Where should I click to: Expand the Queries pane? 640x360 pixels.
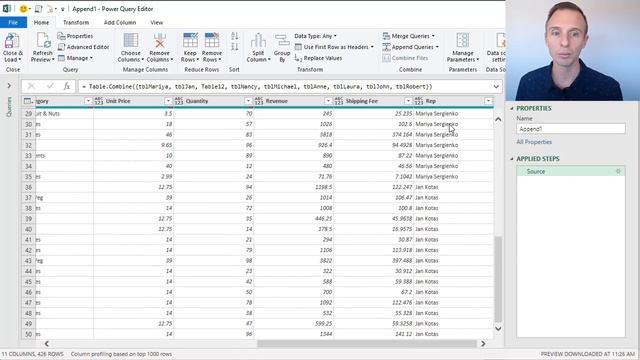[x=9, y=86]
